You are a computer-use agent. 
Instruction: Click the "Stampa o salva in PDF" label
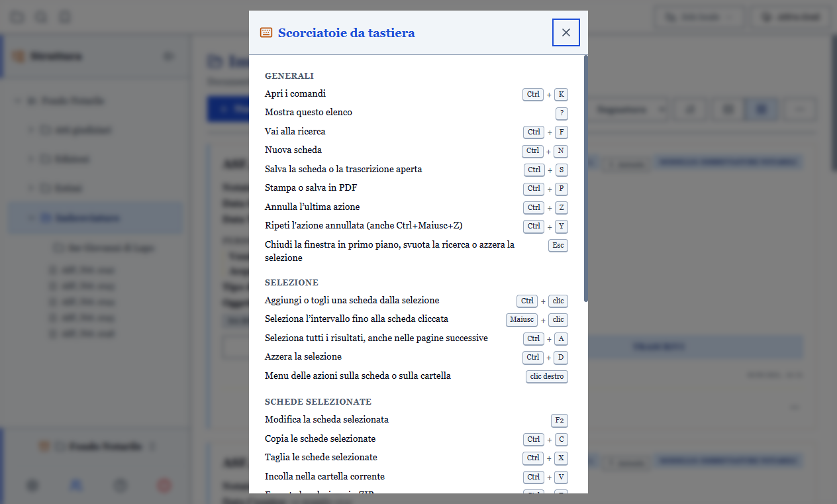pyautogui.click(x=311, y=188)
